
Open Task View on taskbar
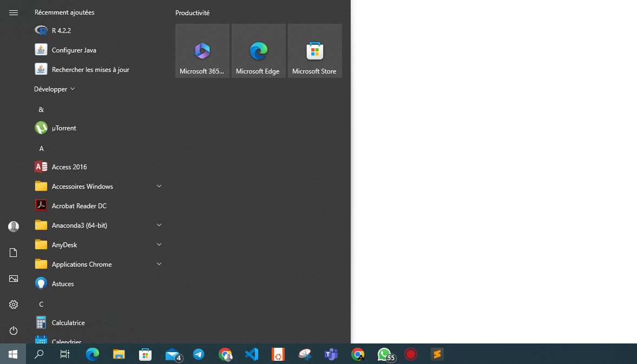(64, 354)
